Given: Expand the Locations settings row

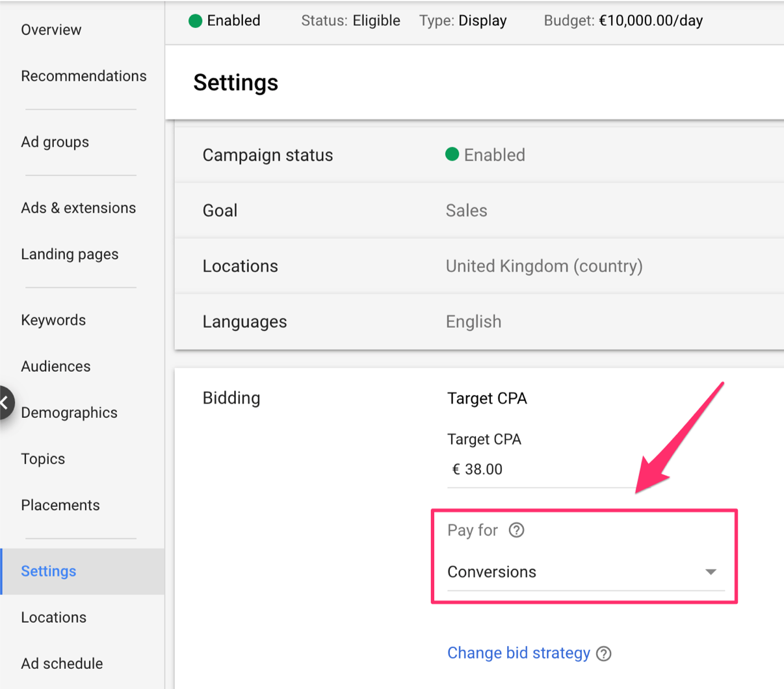Looking at the screenshot, I should [479, 266].
